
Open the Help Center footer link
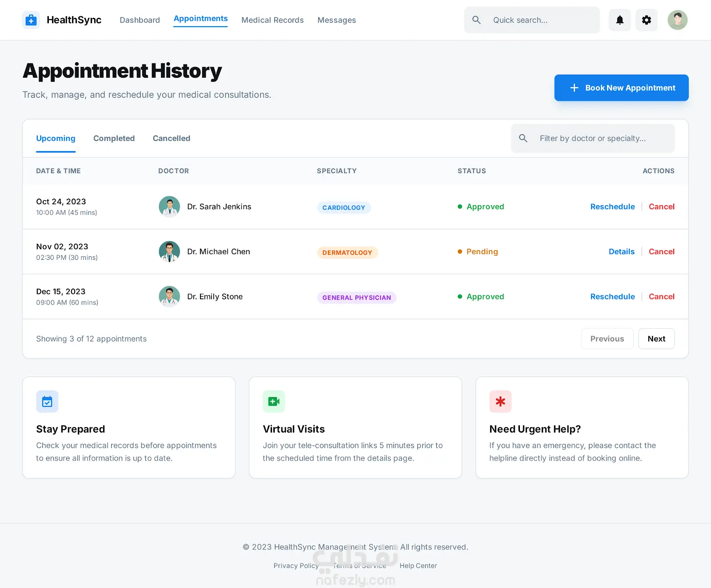[418, 566]
